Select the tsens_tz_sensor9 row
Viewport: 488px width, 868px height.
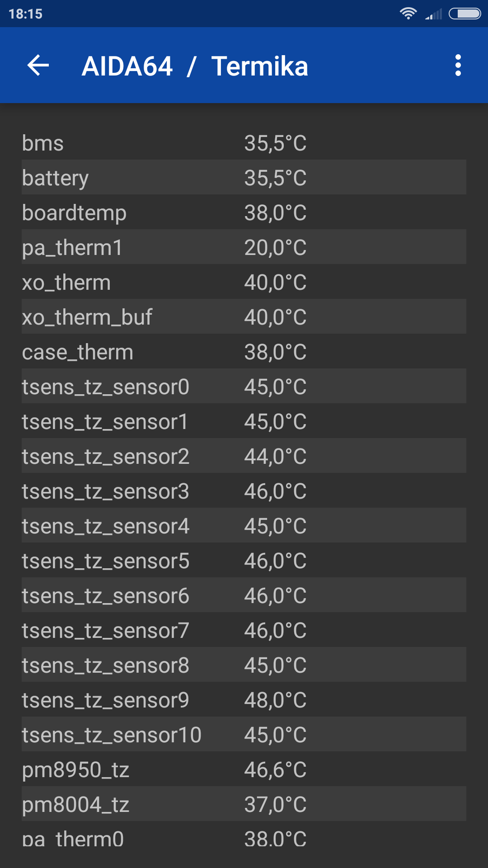tap(244, 700)
